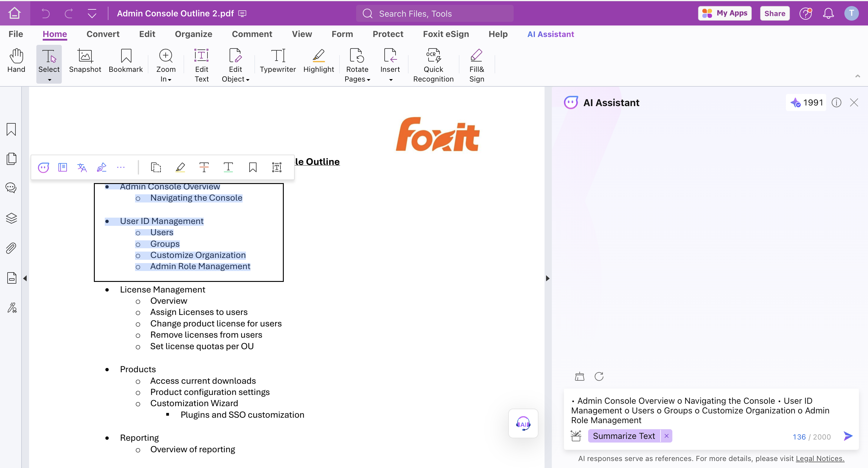Image resolution: width=868 pixels, height=468 pixels.
Task: Click the Share button
Action: [775, 13]
